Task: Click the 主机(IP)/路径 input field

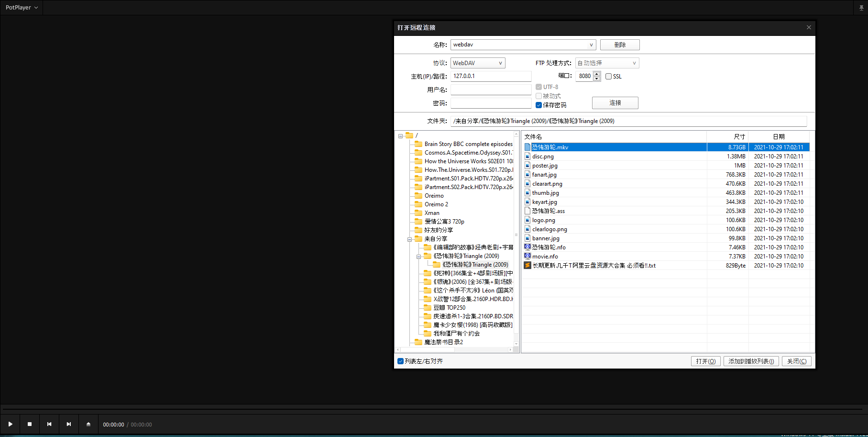Action: [491, 76]
